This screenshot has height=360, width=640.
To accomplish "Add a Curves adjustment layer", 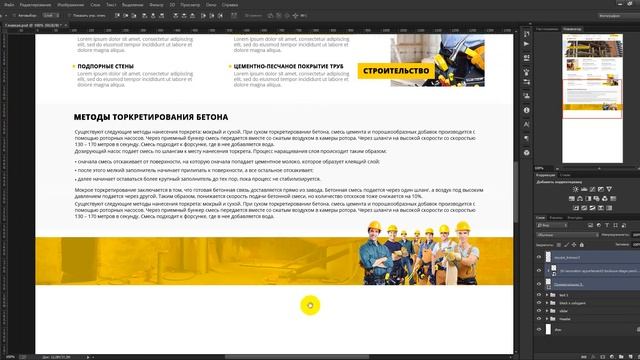I will coord(592,189).
